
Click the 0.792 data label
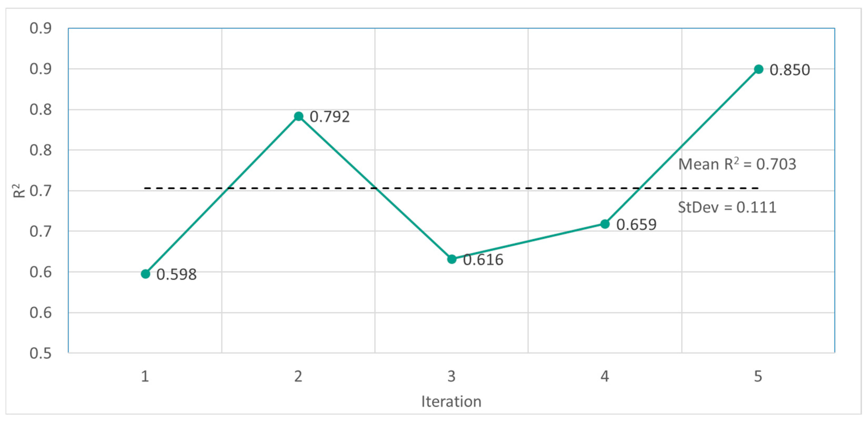pyautogui.click(x=329, y=117)
